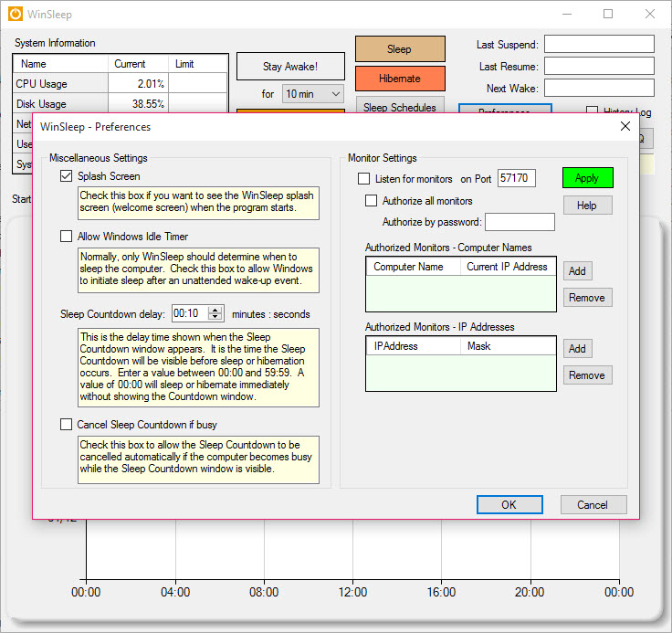Screen dimensions: 672x633
Task: Remove selected authorized IP address
Action: click(586, 375)
